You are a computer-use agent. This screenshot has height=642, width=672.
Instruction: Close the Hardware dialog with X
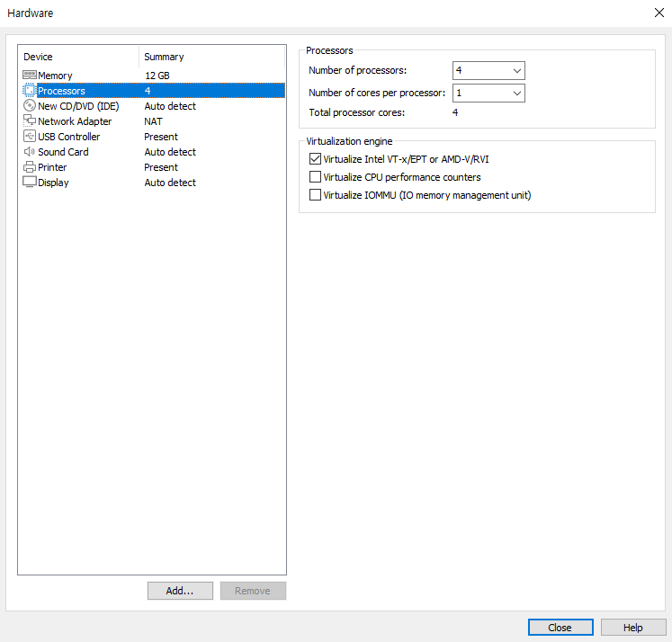click(659, 13)
